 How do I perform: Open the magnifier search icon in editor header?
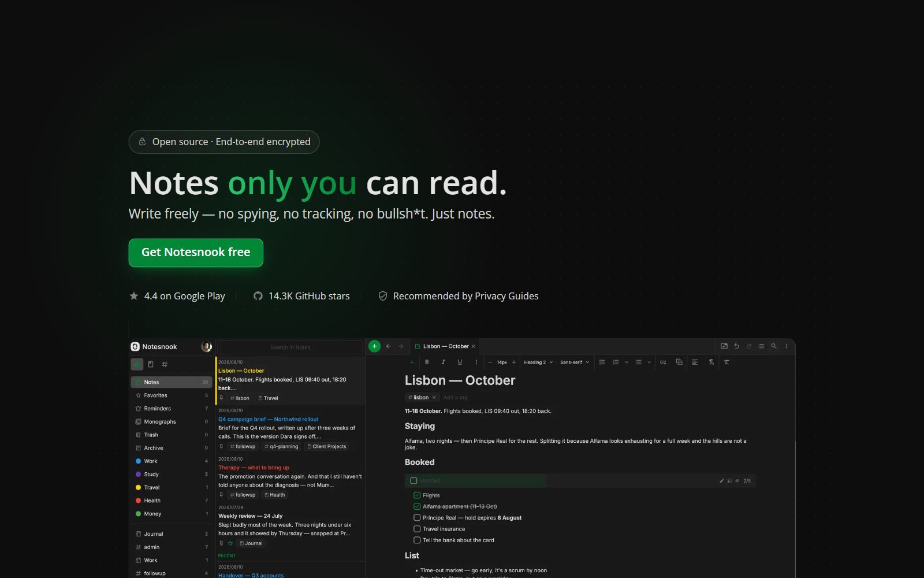point(774,346)
